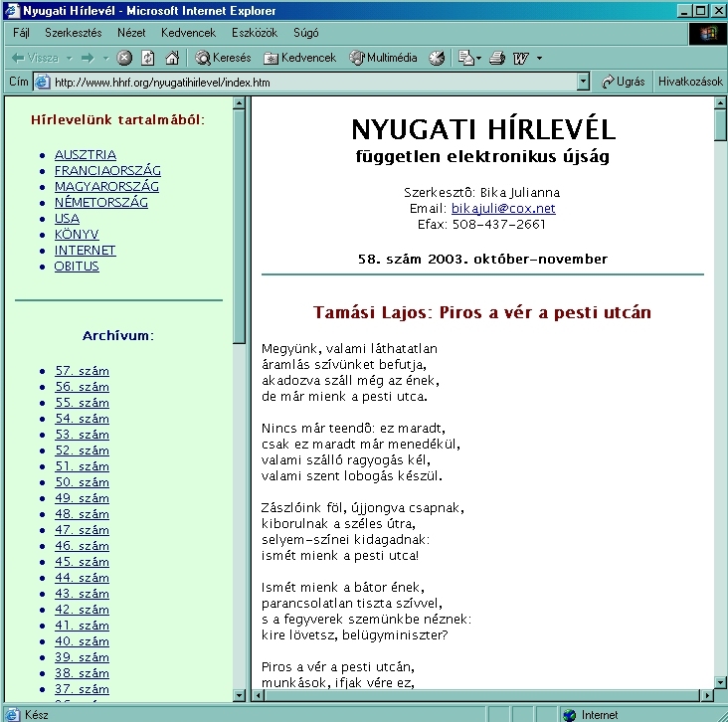Open the Súgó menu
Viewport: 728px width, 722px height.
[306, 33]
